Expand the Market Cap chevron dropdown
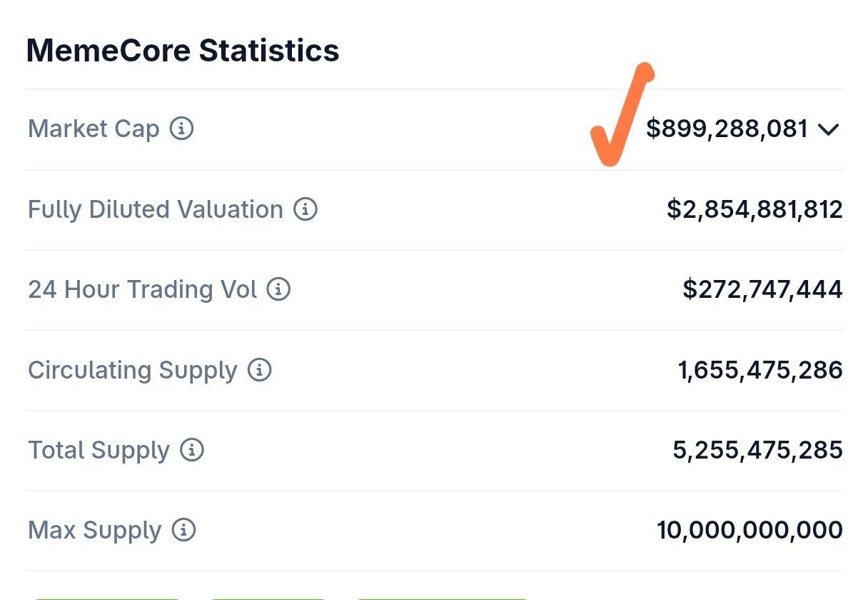The height and width of the screenshot is (600, 868). click(x=828, y=129)
